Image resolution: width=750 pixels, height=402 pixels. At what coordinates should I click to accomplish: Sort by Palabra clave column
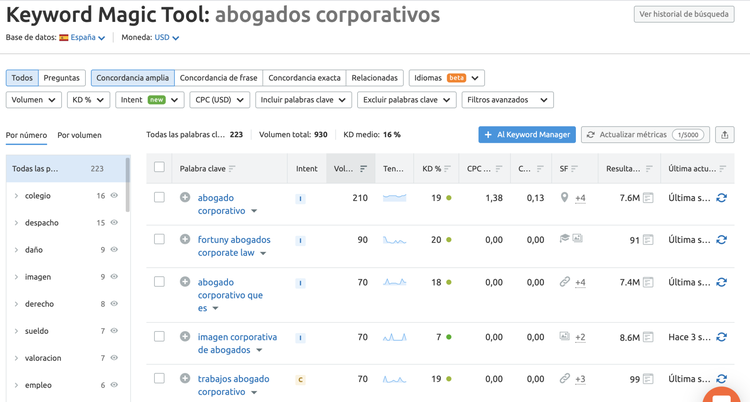(232, 168)
